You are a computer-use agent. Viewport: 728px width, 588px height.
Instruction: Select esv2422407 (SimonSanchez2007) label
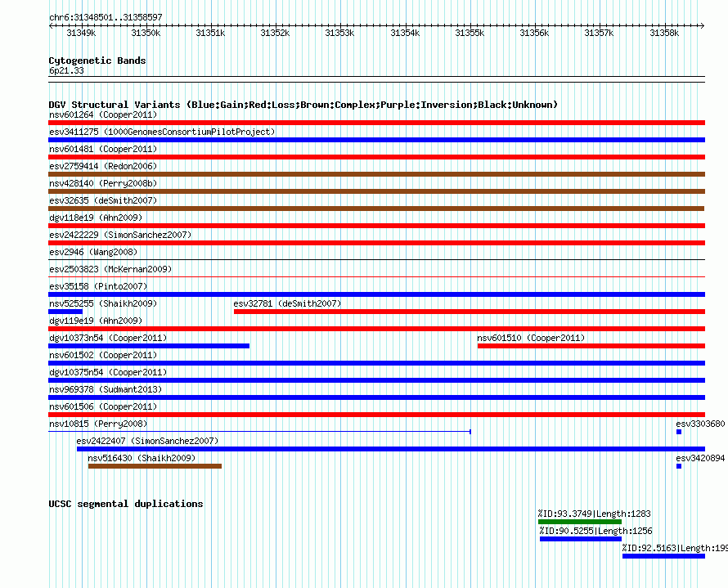click(x=147, y=441)
